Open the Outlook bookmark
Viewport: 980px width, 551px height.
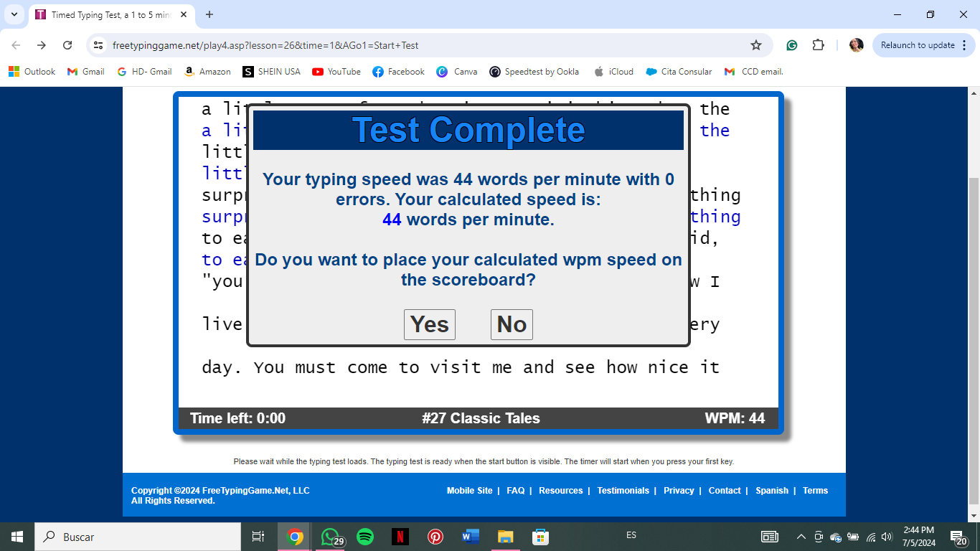pyautogui.click(x=32, y=72)
